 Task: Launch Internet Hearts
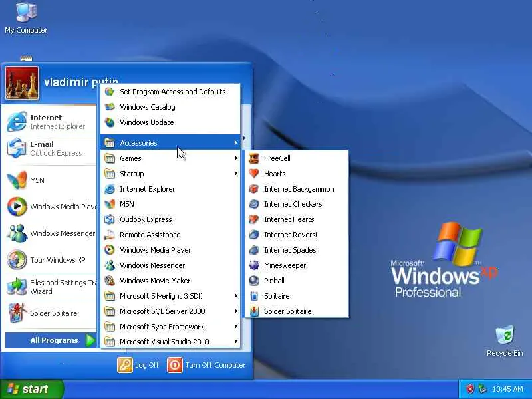click(297, 219)
